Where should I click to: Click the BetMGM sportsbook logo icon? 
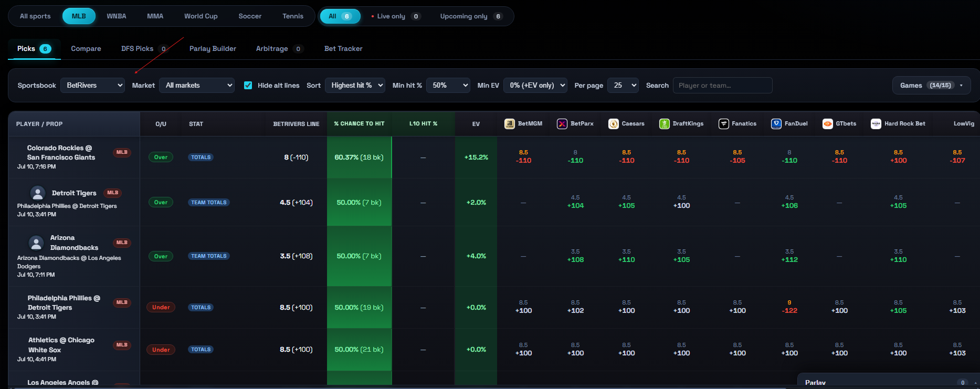509,124
